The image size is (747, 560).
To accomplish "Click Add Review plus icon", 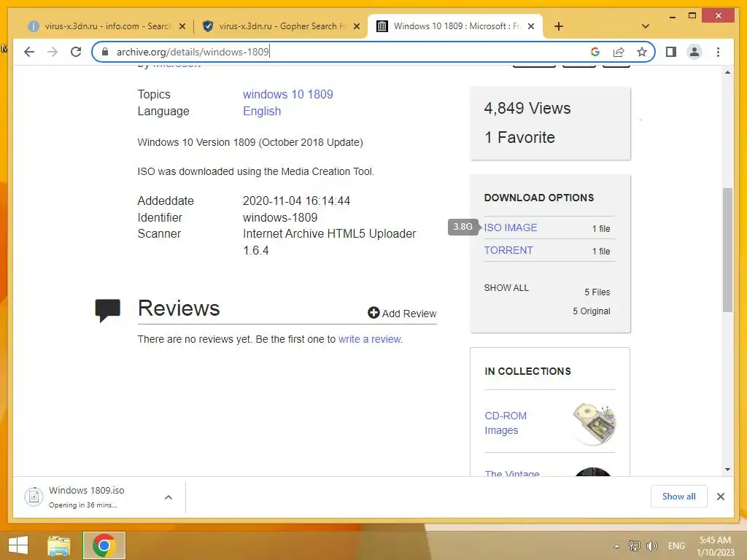I will (373, 313).
